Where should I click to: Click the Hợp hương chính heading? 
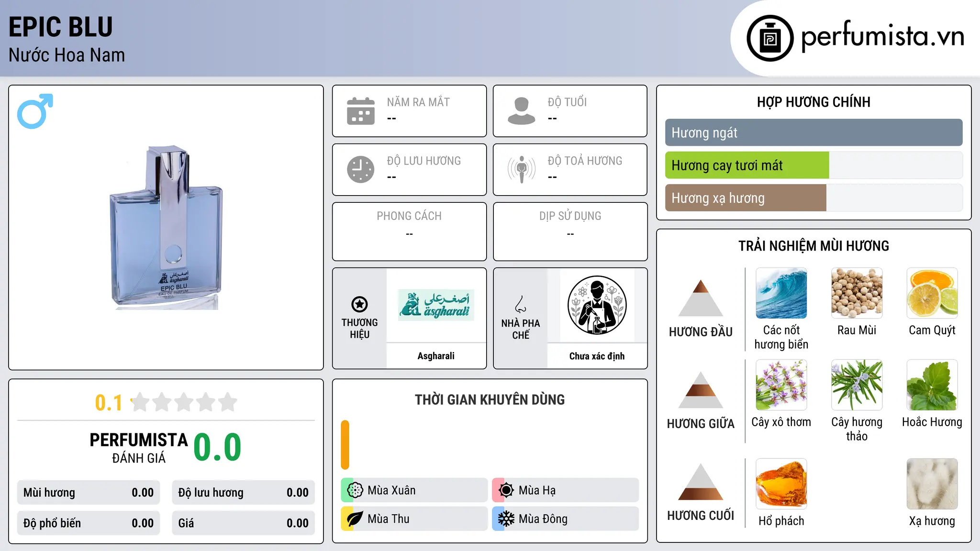click(813, 102)
